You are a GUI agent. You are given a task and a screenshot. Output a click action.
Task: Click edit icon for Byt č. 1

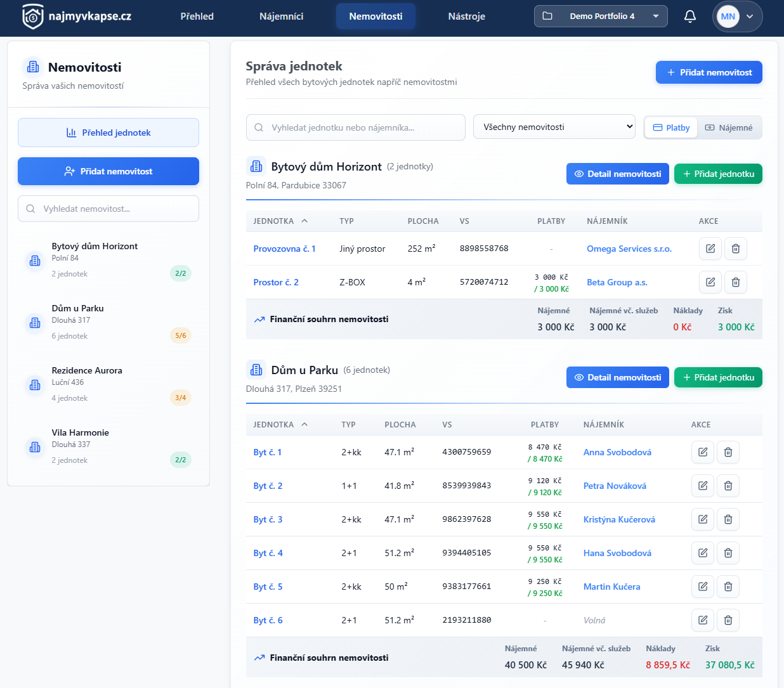703,452
